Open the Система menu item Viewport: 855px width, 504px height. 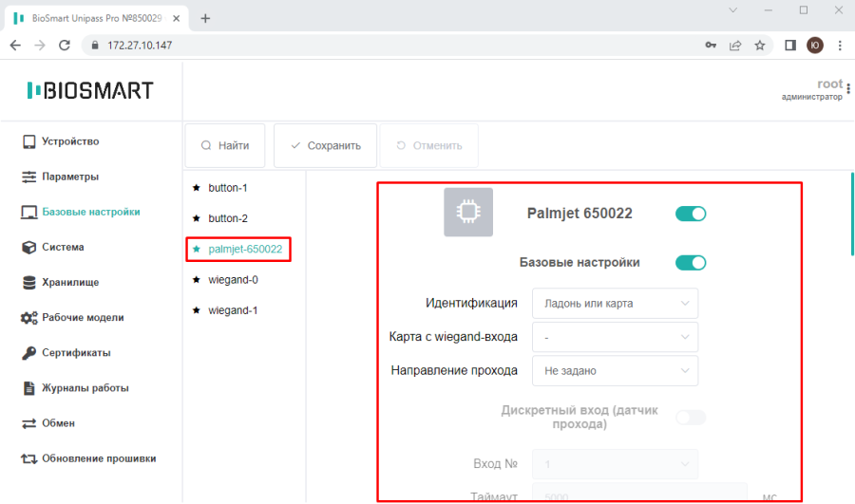point(64,248)
